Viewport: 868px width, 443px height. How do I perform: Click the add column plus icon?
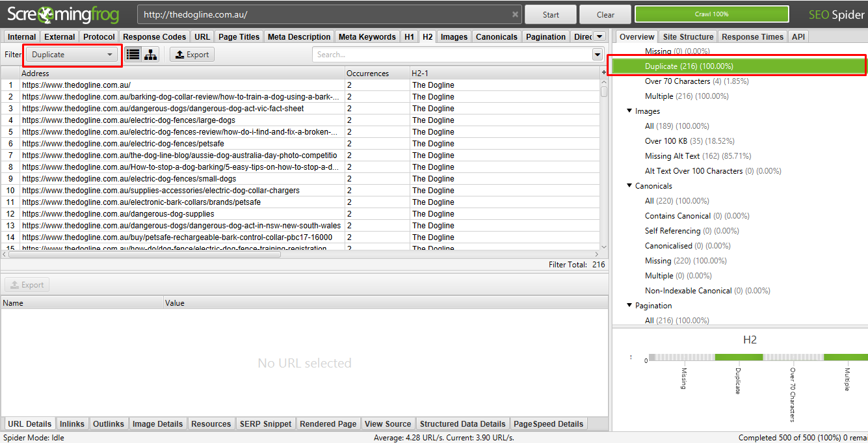click(x=604, y=74)
